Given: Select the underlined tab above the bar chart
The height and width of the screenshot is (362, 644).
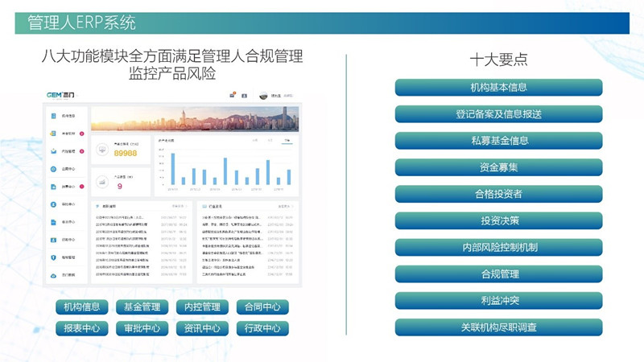Looking at the screenshot, I should tap(286, 141).
